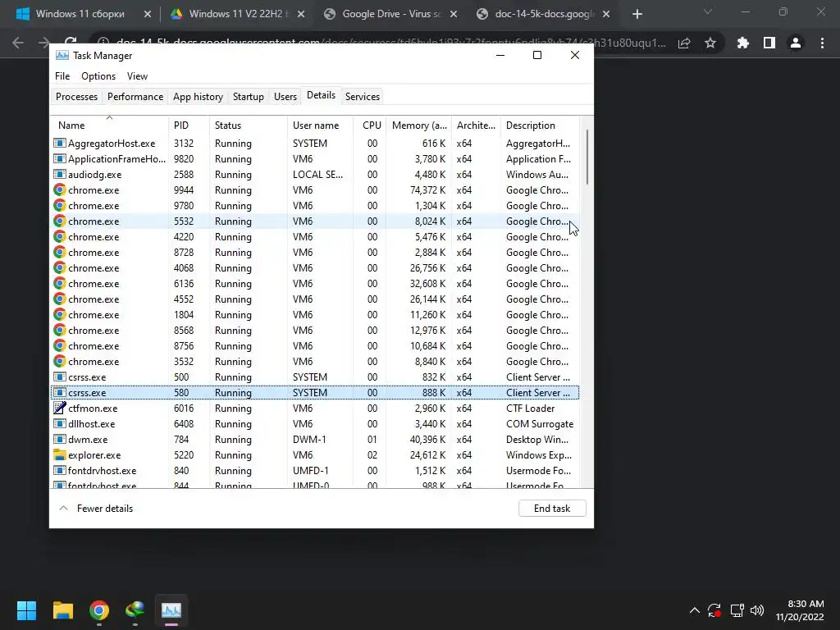
Task: Switch to the Startup tab
Action: [x=248, y=97]
